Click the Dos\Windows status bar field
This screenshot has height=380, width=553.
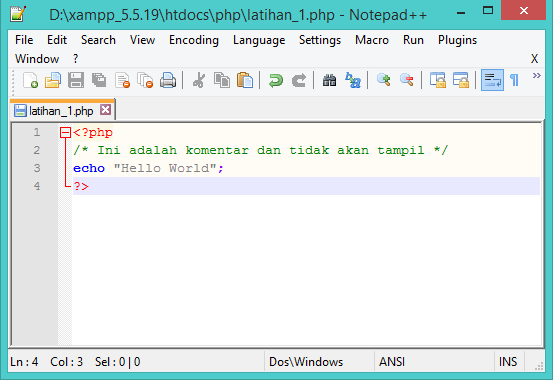[319, 362]
